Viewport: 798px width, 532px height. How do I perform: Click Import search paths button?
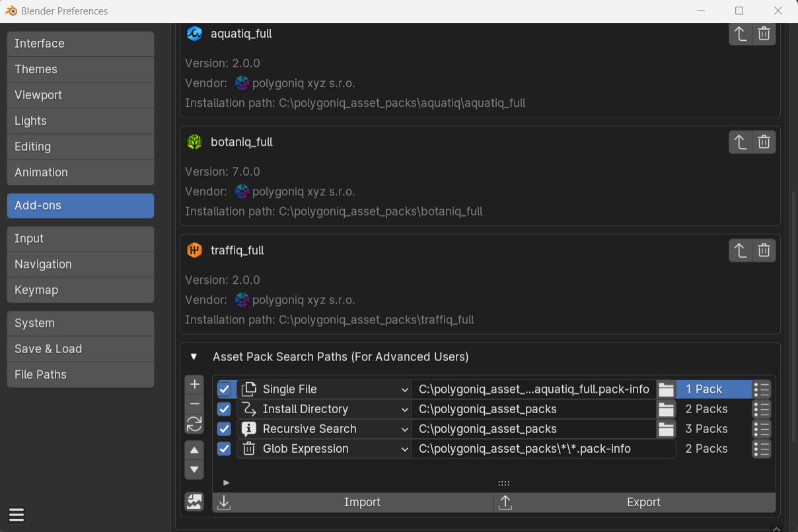[x=353, y=502]
